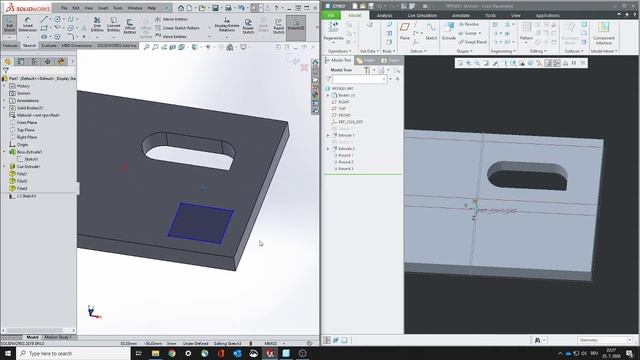Open Chrome from the Windows taskbar
This screenshot has height=360, width=640.
172,353
